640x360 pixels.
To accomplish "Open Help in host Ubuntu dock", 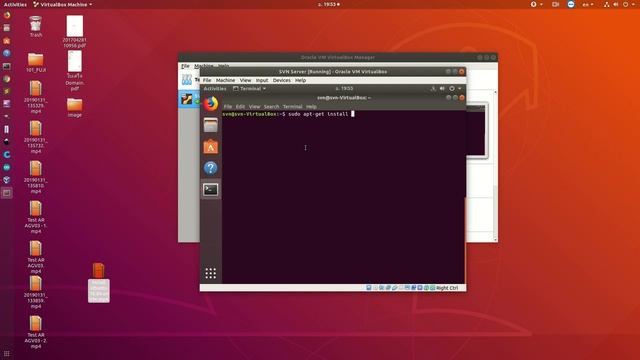I will 7,53.
